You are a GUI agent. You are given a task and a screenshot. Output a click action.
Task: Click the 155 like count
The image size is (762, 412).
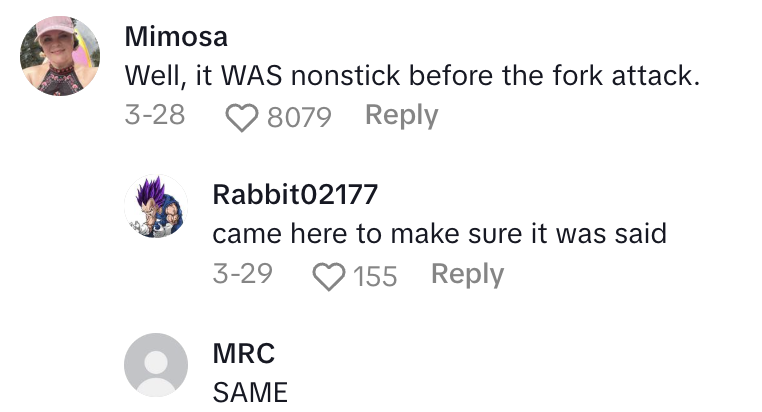click(x=375, y=275)
